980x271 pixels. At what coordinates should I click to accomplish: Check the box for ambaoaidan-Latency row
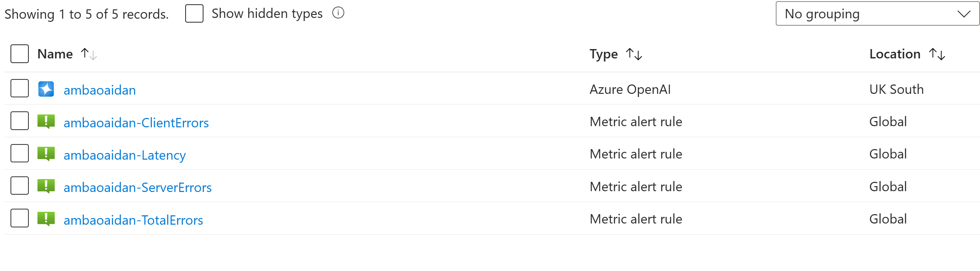click(x=19, y=153)
